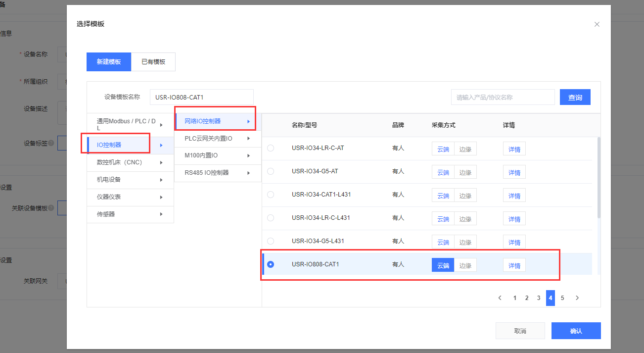Confirm selection with 确认 button
The height and width of the screenshot is (353, 644).
576,331
